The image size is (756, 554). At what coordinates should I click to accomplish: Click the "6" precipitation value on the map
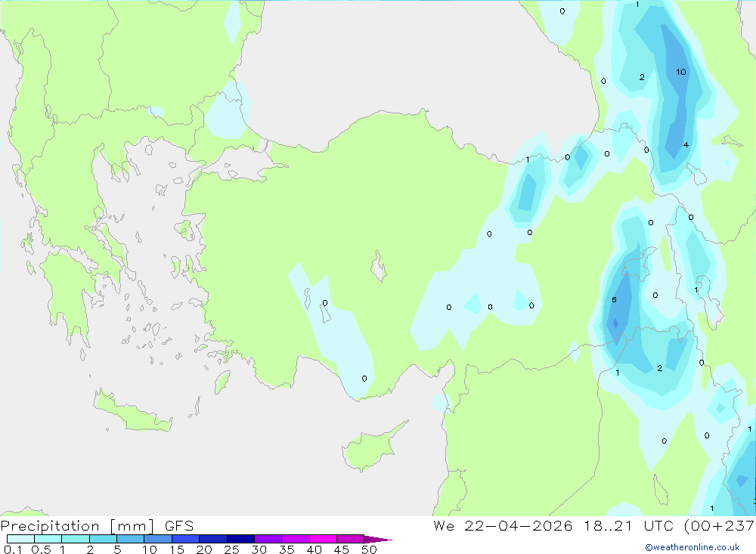[614, 299]
